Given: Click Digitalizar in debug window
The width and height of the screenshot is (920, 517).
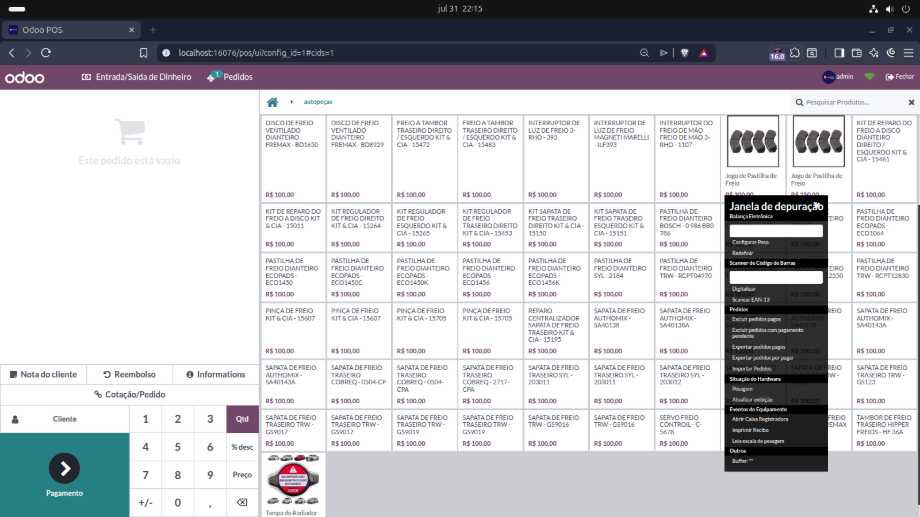Looking at the screenshot, I should tap(743, 289).
